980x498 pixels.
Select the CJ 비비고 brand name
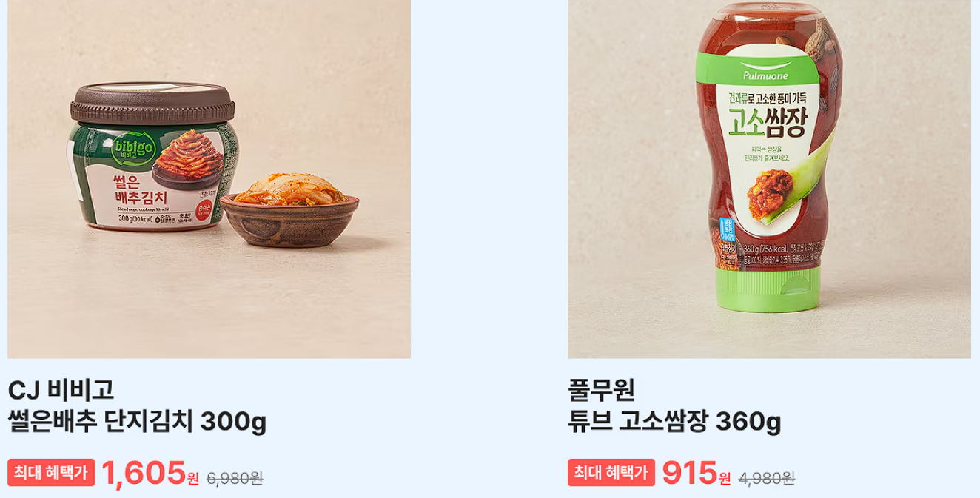click(61, 389)
